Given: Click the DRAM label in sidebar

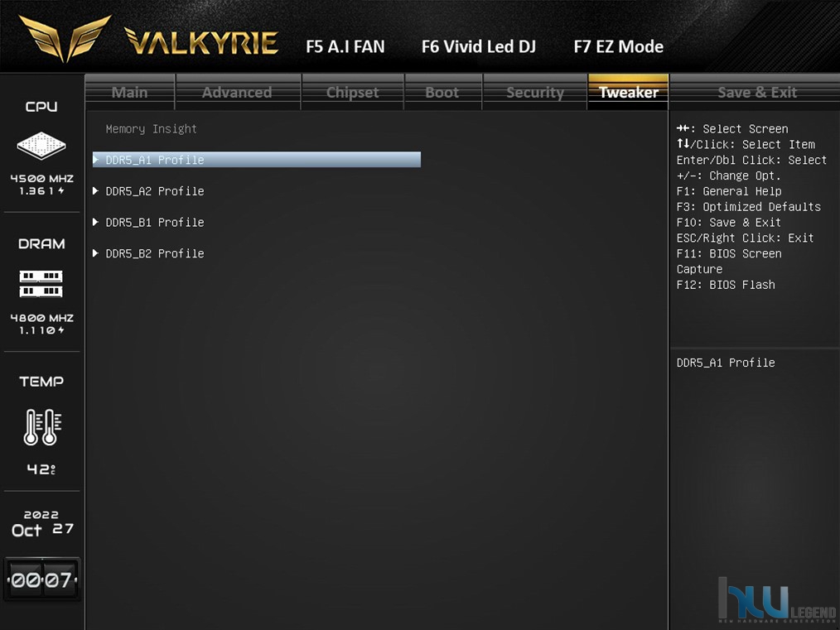Looking at the screenshot, I should 41,244.
